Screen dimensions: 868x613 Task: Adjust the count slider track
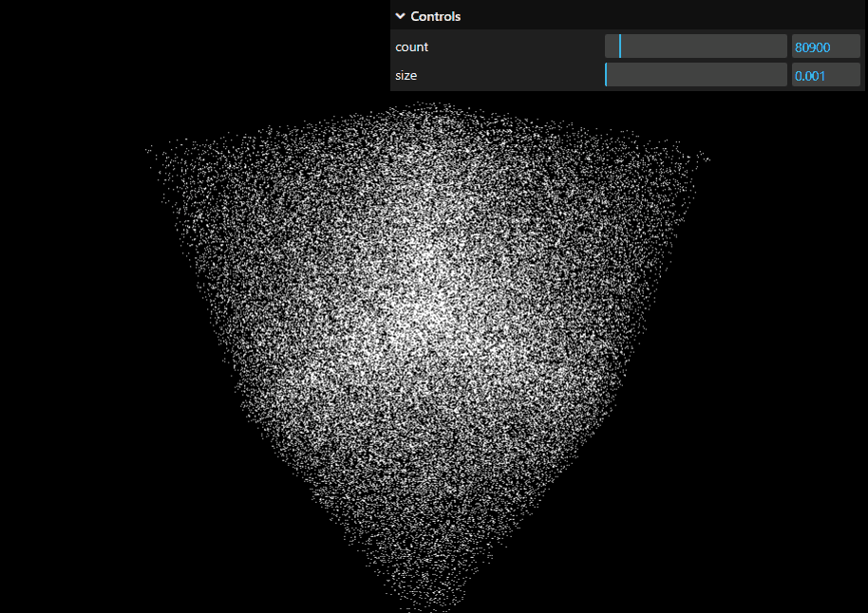click(x=695, y=46)
